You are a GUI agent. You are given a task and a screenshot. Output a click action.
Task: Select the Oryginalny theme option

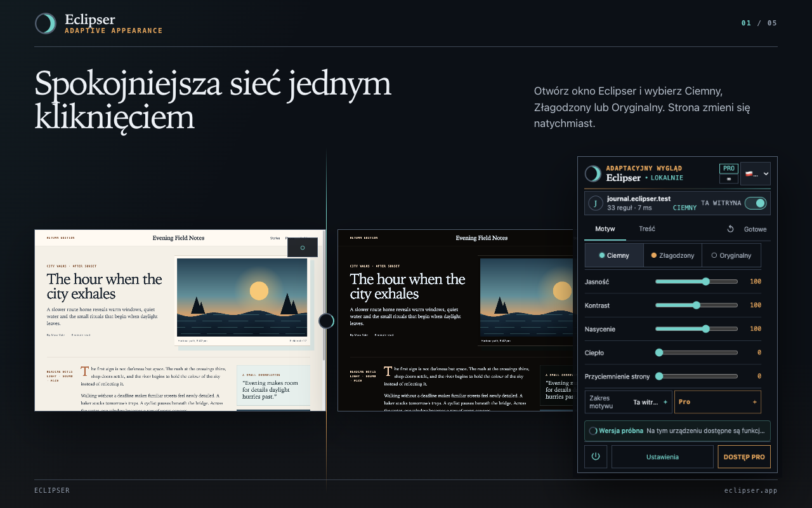click(731, 255)
